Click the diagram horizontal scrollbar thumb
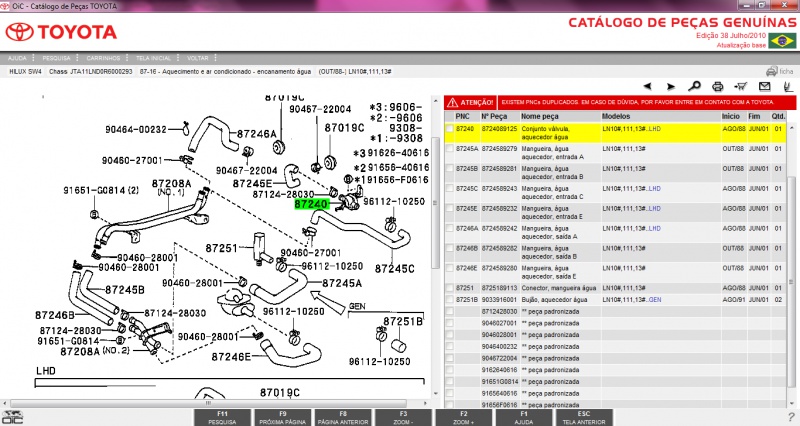800x426 pixels. pyautogui.click(x=208, y=403)
